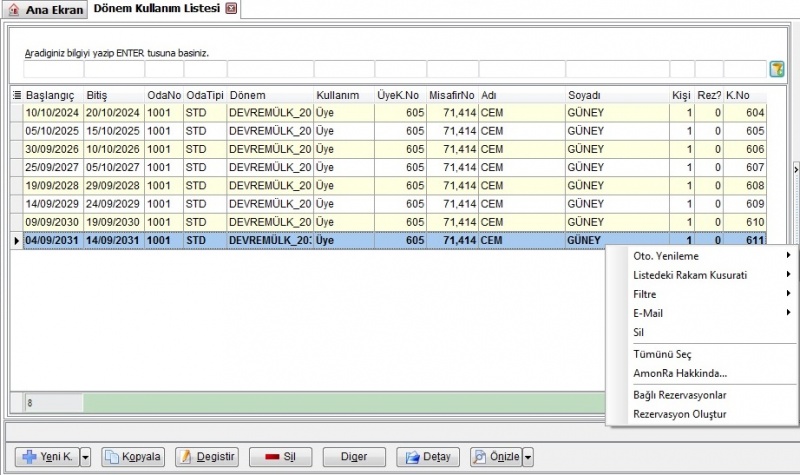Click the folder icon on Detay button
Viewport: 800px width, 475px height.
[412, 457]
